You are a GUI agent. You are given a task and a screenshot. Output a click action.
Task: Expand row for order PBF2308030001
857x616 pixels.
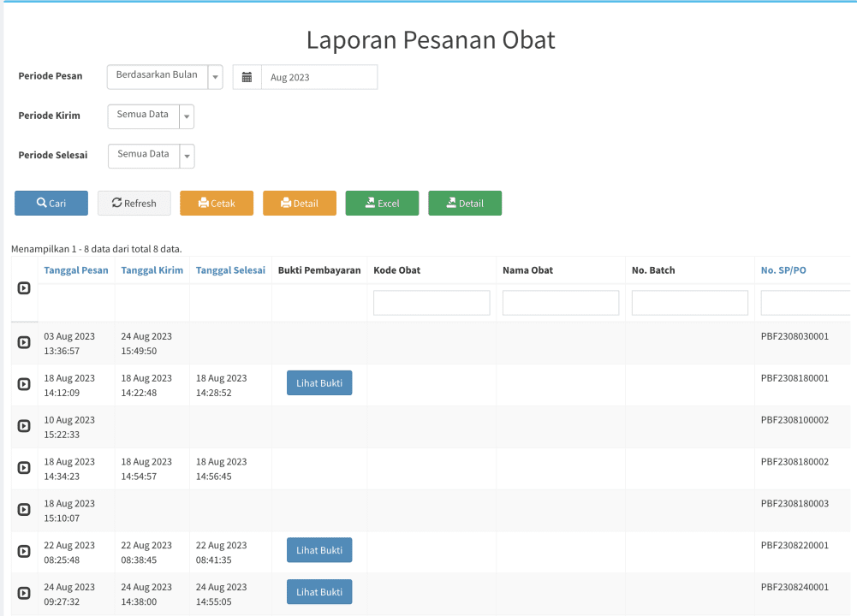[x=24, y=342]
